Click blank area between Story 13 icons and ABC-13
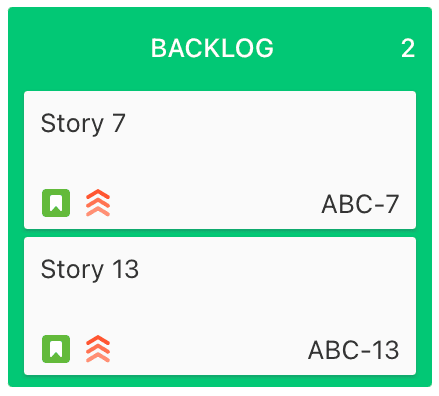439x396 pixels. pyautogui.click(x=208, y=349)
